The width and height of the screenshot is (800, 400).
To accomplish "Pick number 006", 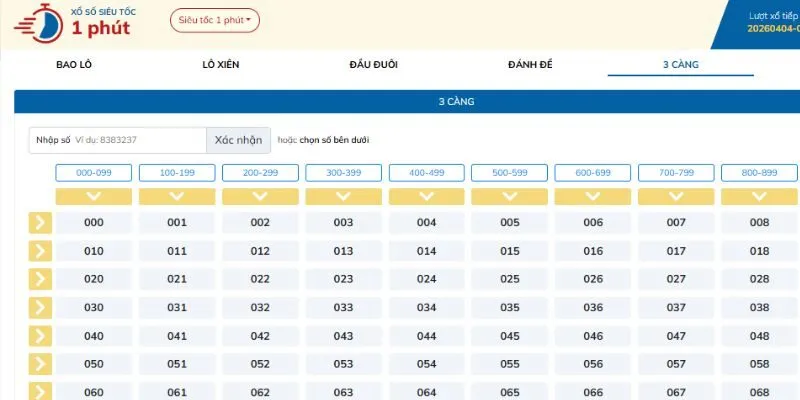I will [593, 223].
